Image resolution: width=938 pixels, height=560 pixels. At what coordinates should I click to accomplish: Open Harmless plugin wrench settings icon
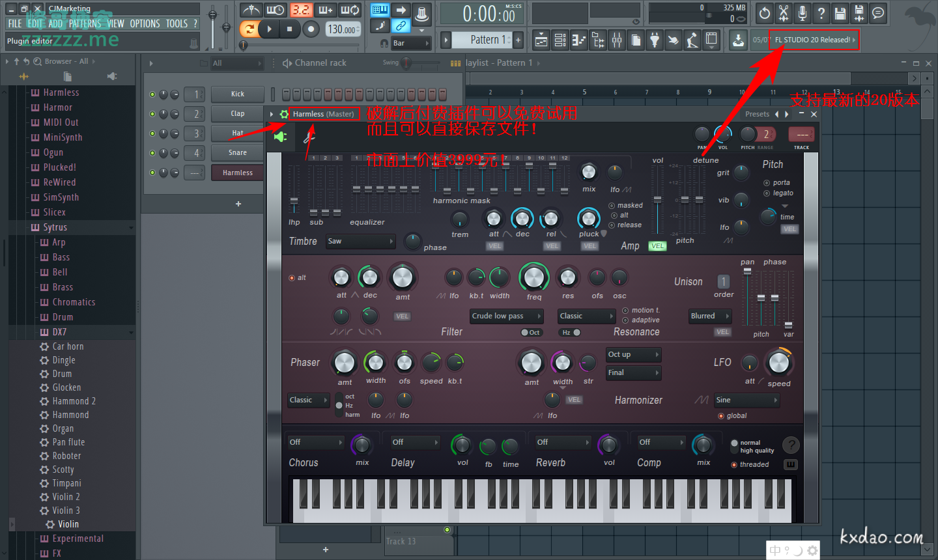309,137
